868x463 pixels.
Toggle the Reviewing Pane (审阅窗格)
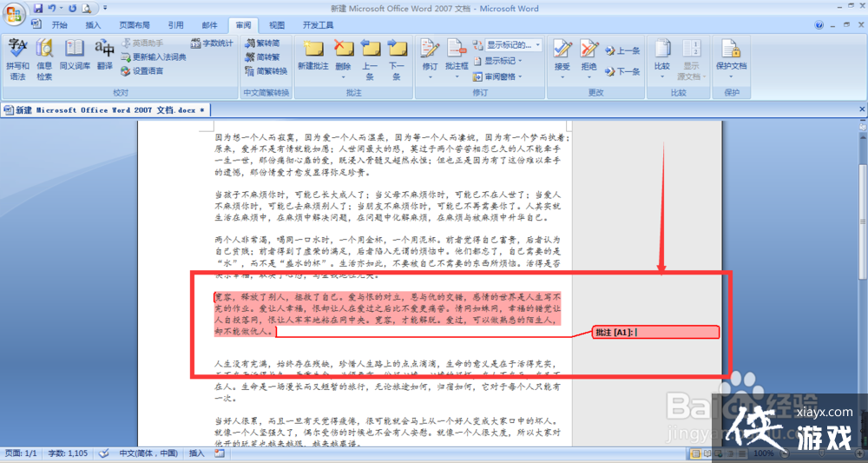[499, 76]
